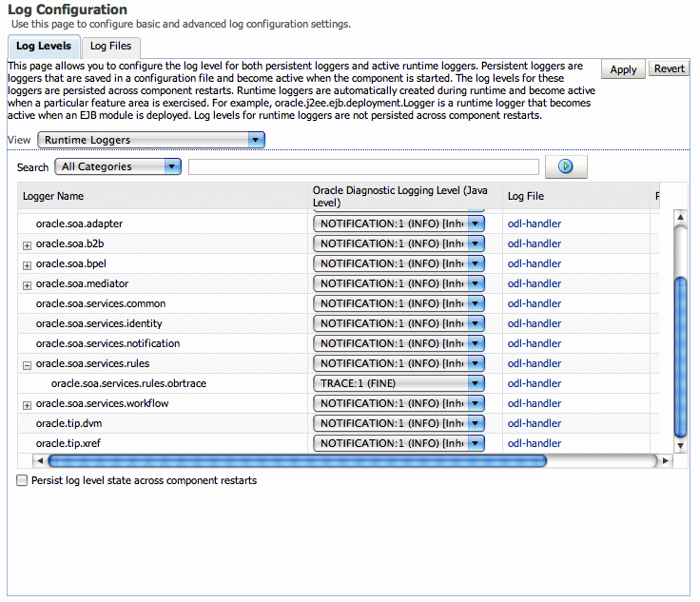Click the scroll left arrow below the table
The height and width of the screenshot is (602, 700).
click(x=40, y=460)
